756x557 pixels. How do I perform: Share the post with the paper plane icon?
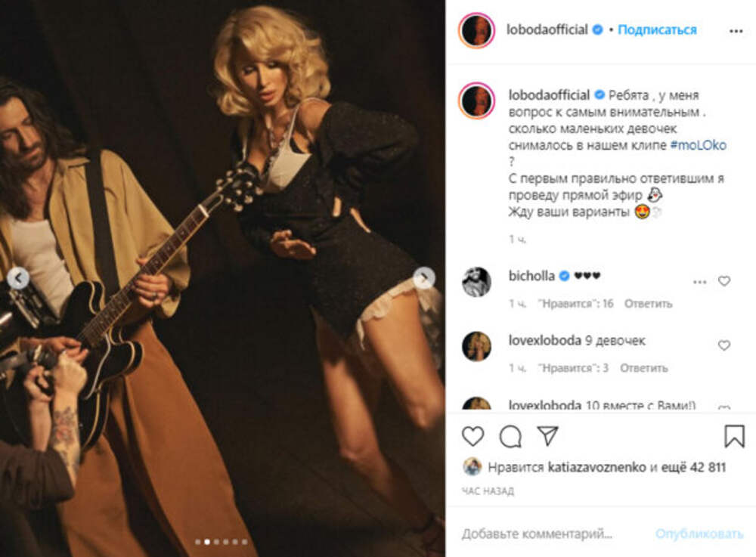pyautogui.click(x=547, y=436)
